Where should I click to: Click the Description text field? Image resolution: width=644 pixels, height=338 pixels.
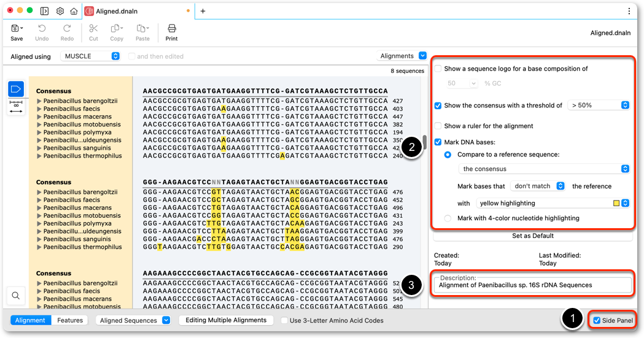533,285
